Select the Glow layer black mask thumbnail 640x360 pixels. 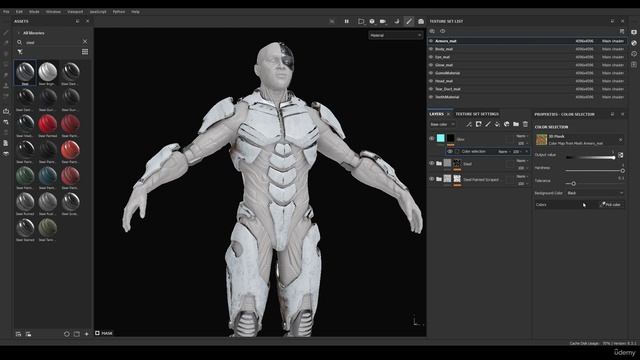click(450, 138)
